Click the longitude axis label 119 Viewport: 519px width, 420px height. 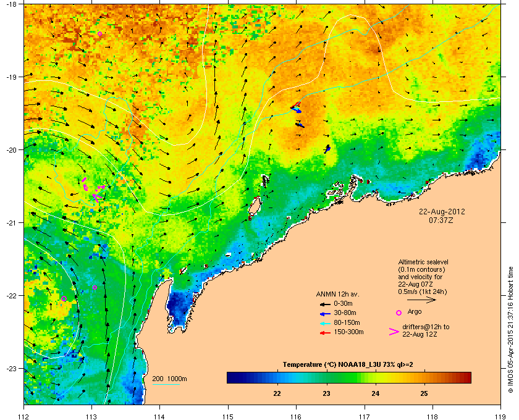500,416
